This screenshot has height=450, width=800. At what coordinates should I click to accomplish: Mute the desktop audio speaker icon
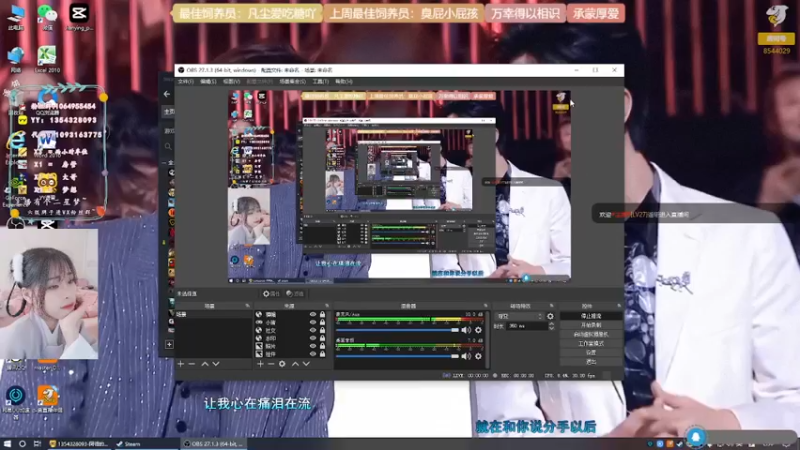(466, 356)
